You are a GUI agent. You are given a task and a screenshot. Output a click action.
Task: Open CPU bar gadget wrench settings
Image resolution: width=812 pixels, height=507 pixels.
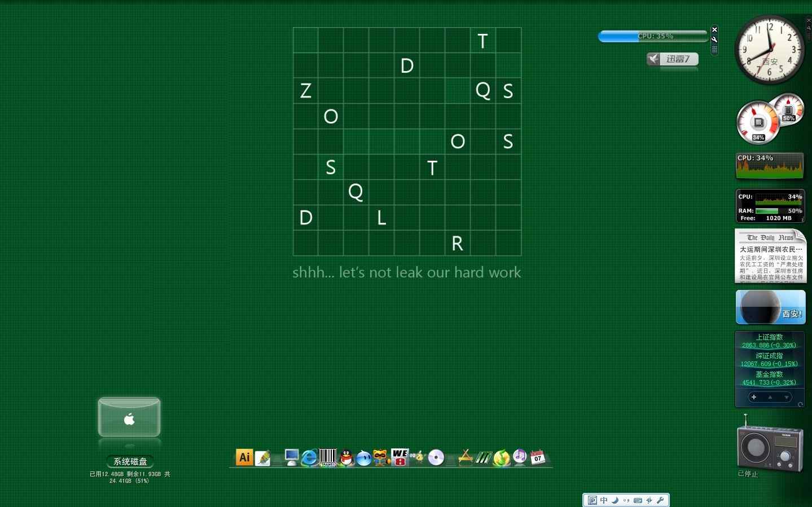click(714, 39)
